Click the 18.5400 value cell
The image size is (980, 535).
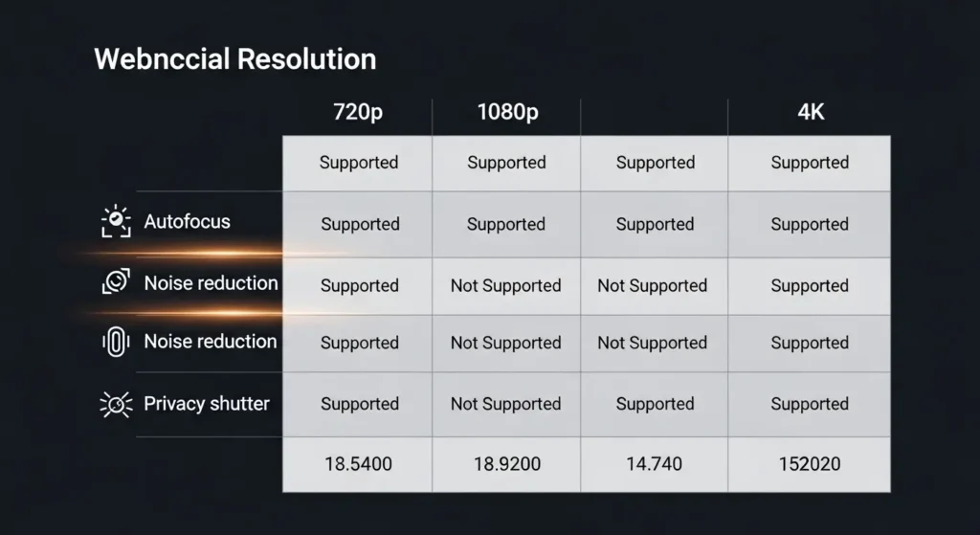(358, 464)
